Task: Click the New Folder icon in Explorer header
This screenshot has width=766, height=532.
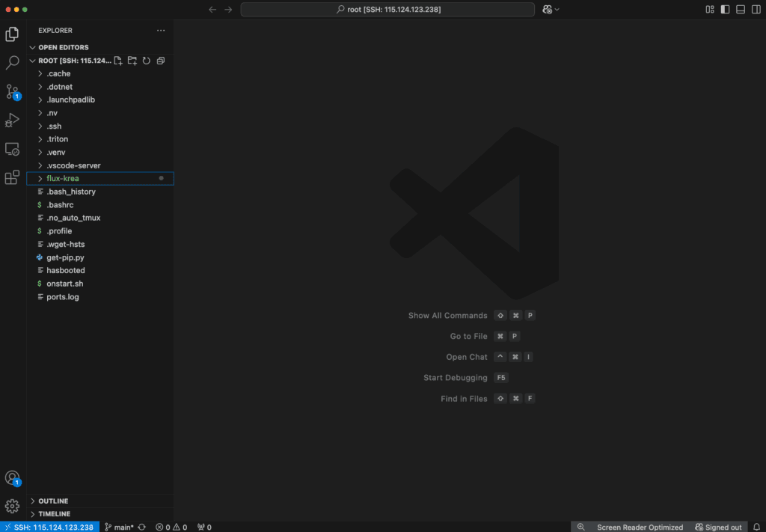Action: pos(132,61)
